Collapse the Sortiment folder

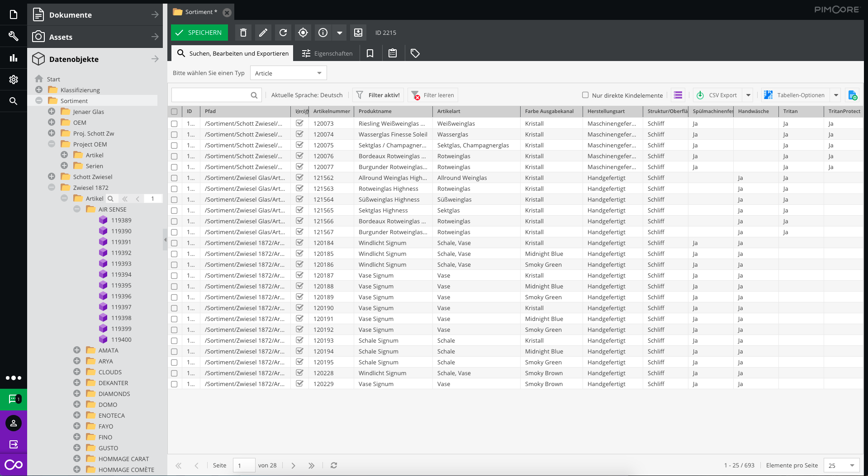click(x=39, y=100)
